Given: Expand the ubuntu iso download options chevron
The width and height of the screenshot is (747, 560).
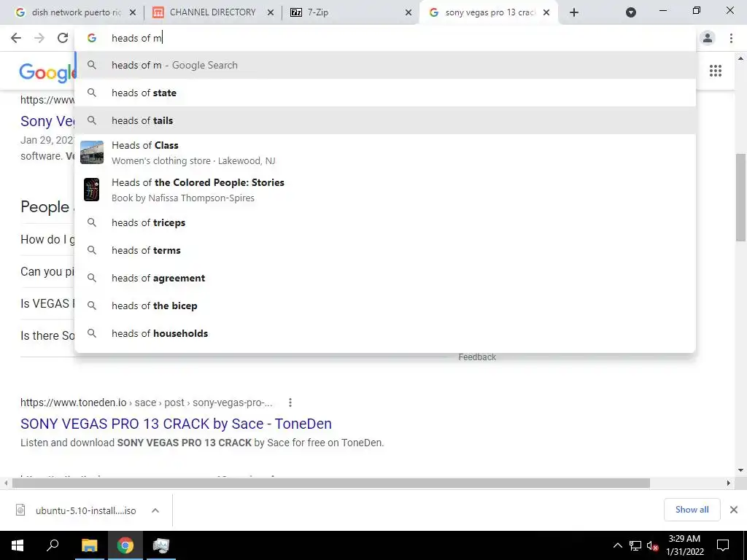Looking at the screenshot, I should pos(155,510).
